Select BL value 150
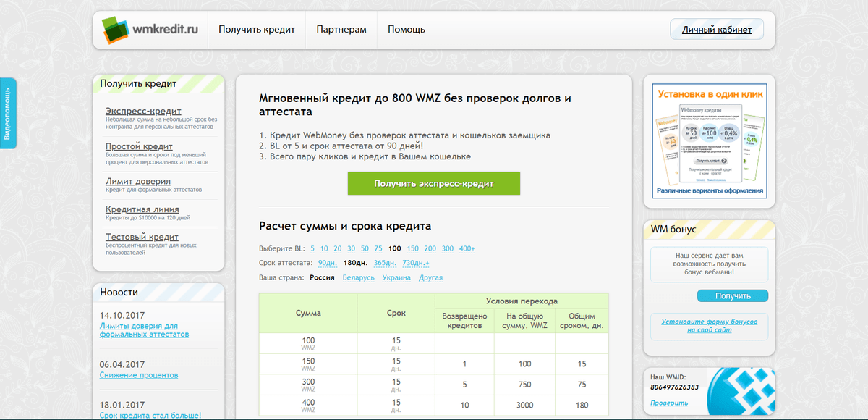Screen dimensions: 868x420 [x=413, y=248]
